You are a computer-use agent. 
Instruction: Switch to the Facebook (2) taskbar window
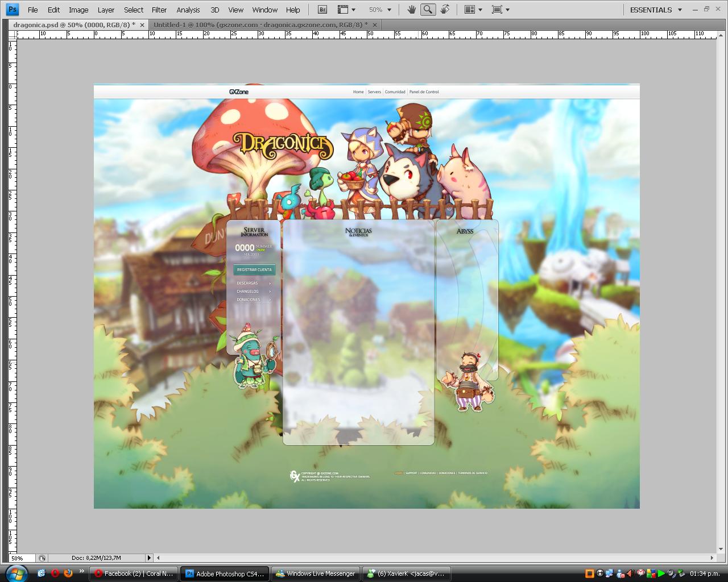coord(134,573)
